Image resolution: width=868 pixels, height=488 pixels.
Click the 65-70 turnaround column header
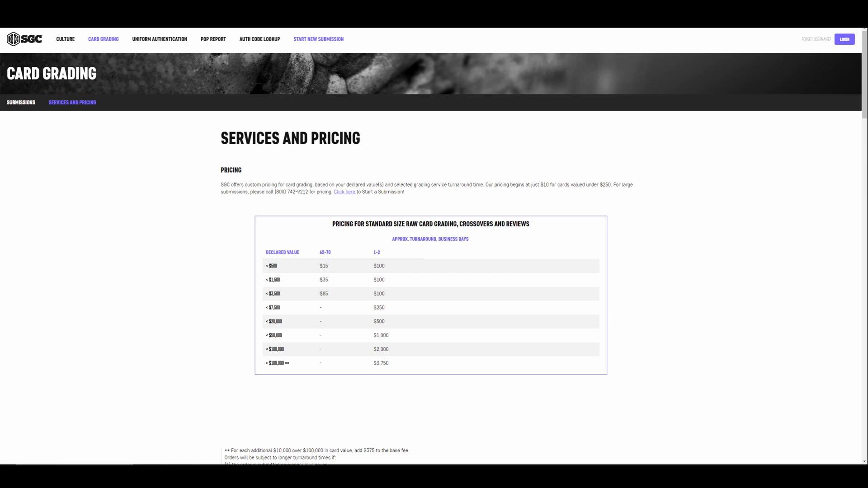pyautogui.click(x=325, y=253)
